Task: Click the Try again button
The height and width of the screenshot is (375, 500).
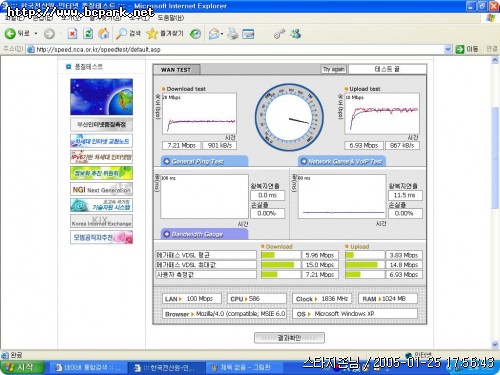Action: 333,69
